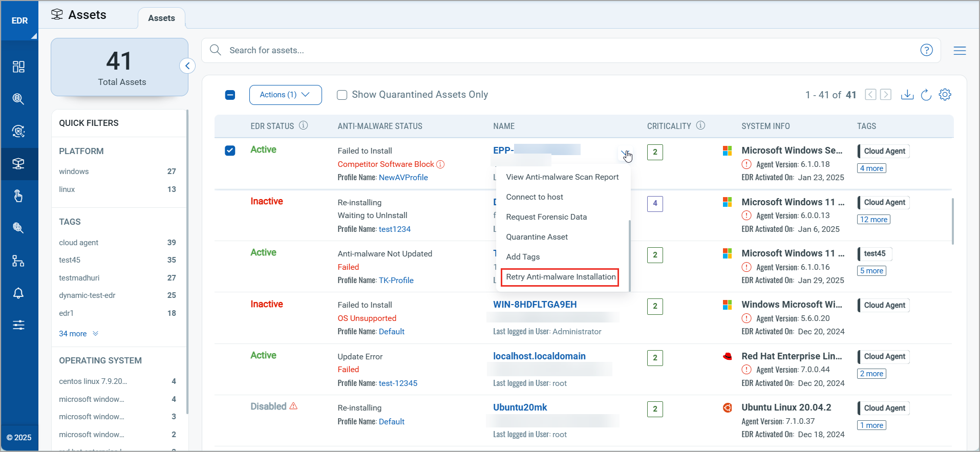Click the download assets icon
This screenshot has width=980, height=452.
pyautogui.click(x=907, y=95)
